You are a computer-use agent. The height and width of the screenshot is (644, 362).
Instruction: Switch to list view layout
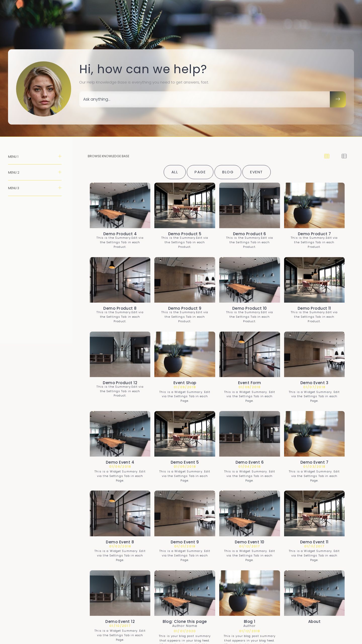(344, 156)
